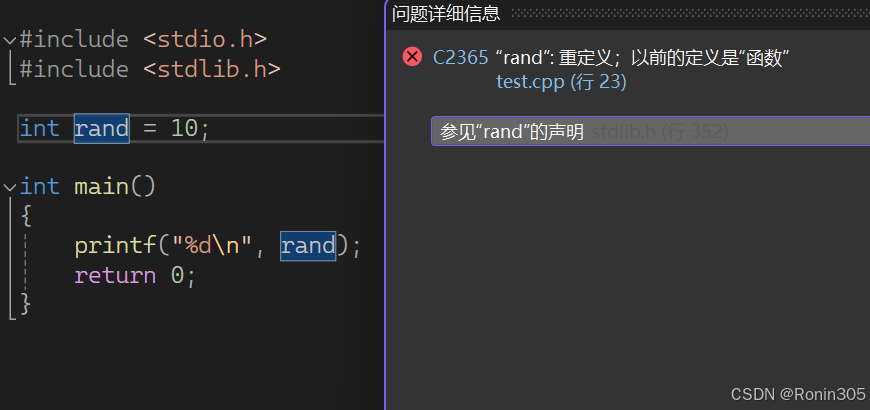Click the return keyword
Screen dimensions: 870x410
click(x=115, y=275)
